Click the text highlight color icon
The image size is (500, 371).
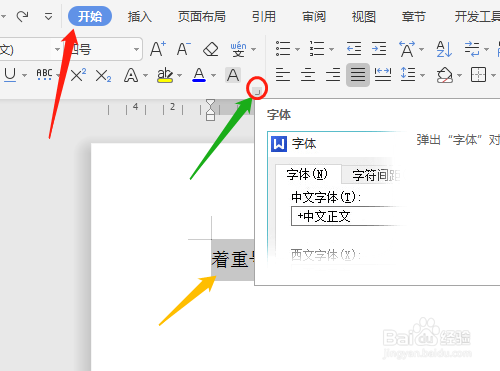click(x=165, y=75)
